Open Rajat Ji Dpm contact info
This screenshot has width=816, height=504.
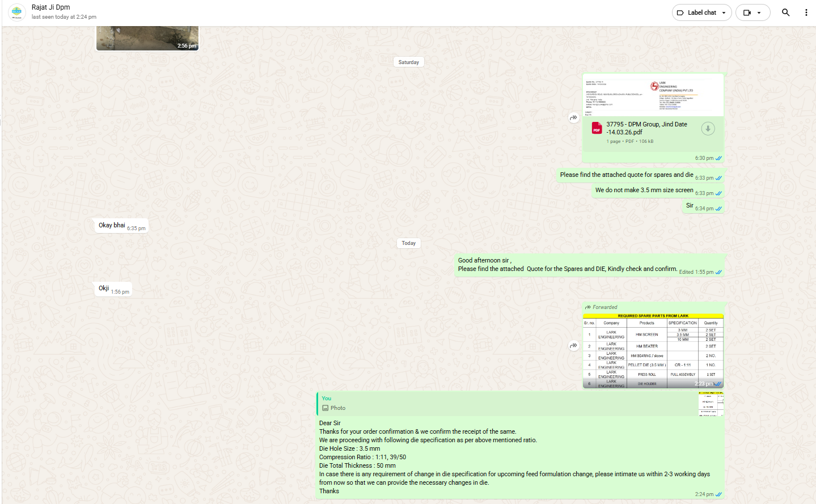[51, 7]
